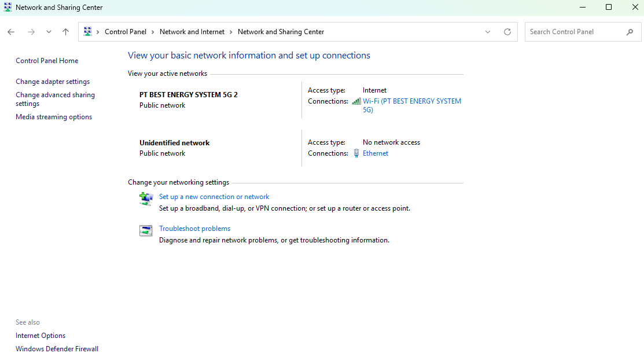Go to Control Panel breadcrumb
644x364 pixels.
tap(126, 32)
